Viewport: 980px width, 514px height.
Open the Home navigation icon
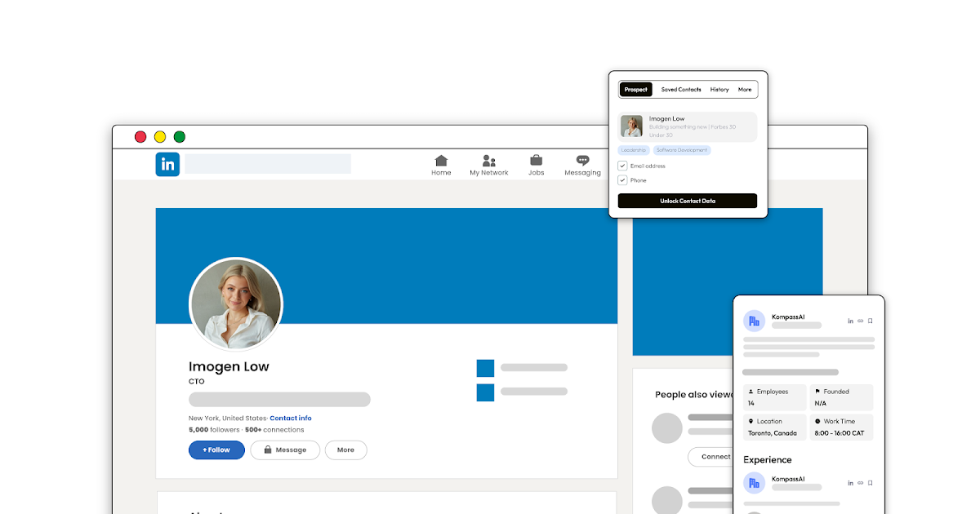click(441, 161)
